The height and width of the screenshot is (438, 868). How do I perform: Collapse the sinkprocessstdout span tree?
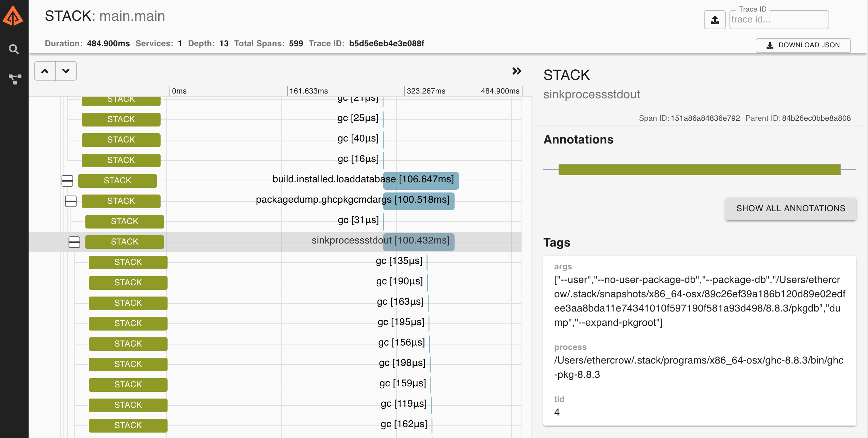[x=74, y=242]
